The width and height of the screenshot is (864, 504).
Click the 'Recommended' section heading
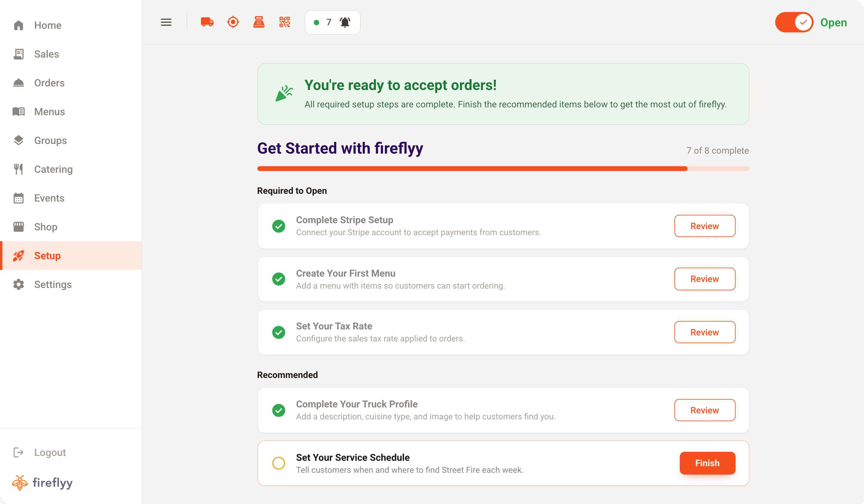(x=287, y=375)
